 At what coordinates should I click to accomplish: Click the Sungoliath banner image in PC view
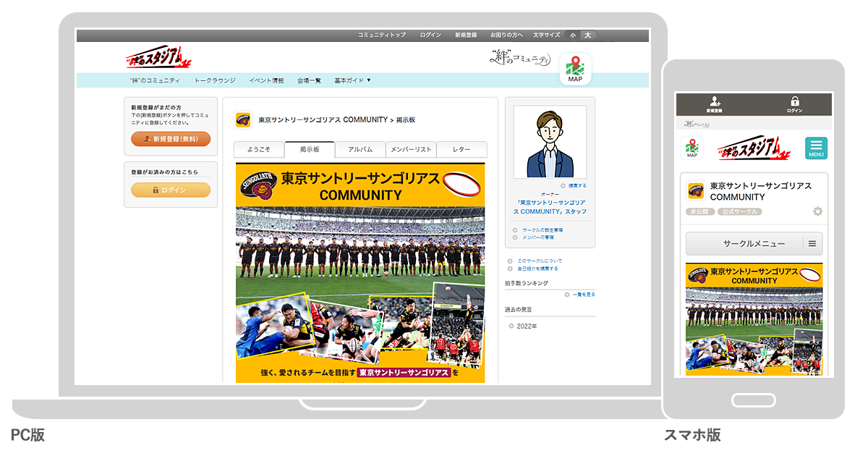click(360, 273)
